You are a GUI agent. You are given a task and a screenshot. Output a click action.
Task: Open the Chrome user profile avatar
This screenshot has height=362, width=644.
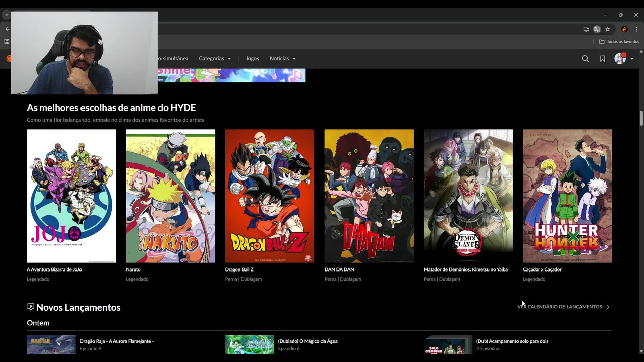pyautogui.click(x=624, y=29)
